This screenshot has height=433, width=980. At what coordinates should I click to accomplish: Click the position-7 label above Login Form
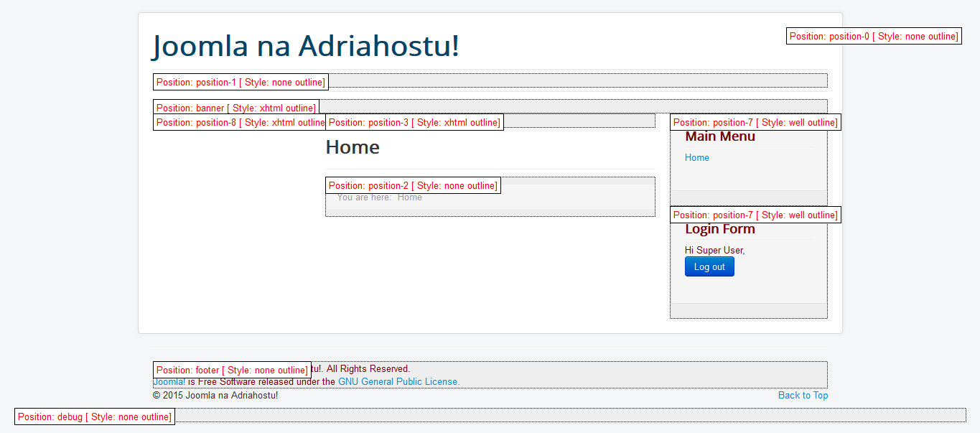click(x=755, y=215)
